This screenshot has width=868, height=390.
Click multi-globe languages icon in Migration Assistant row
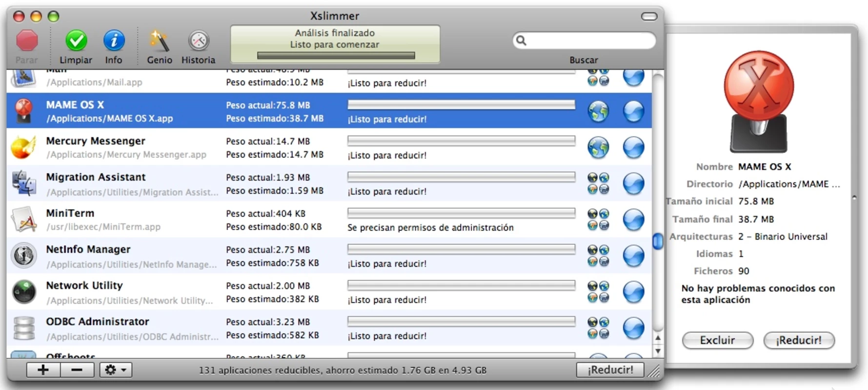pyautogui.click(x=598, y=183)
